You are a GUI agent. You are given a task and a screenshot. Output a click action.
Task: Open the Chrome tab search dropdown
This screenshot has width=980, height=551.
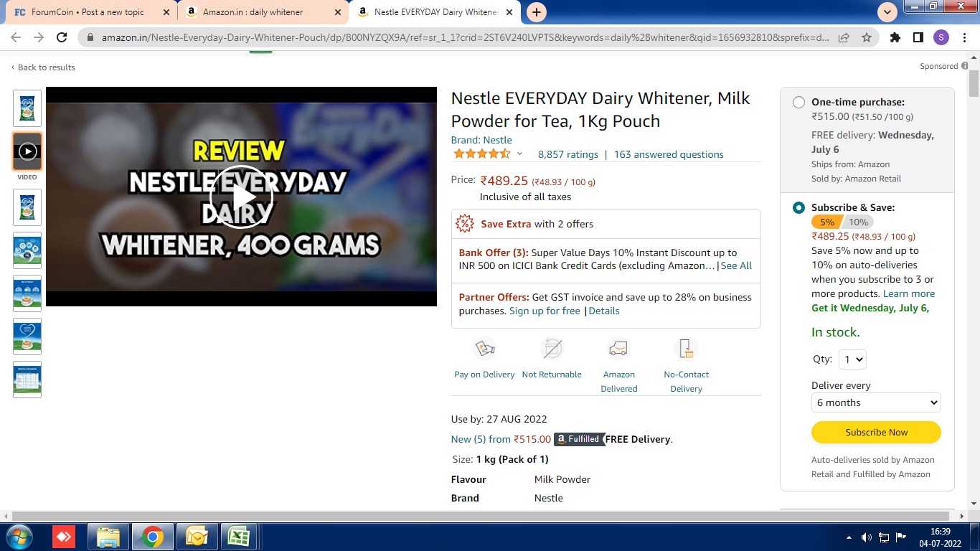pos(887,12)
